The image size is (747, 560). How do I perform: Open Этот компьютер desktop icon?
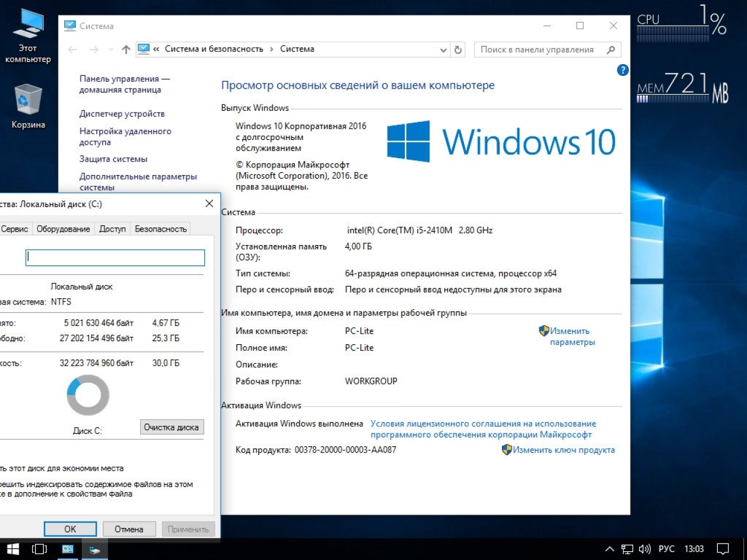point(28,36)
